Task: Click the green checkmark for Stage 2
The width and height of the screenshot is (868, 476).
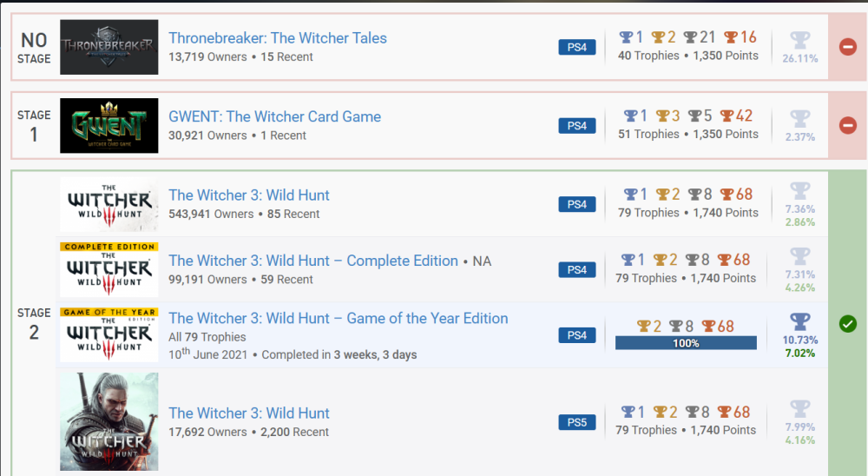Action: tap(848, 324)
